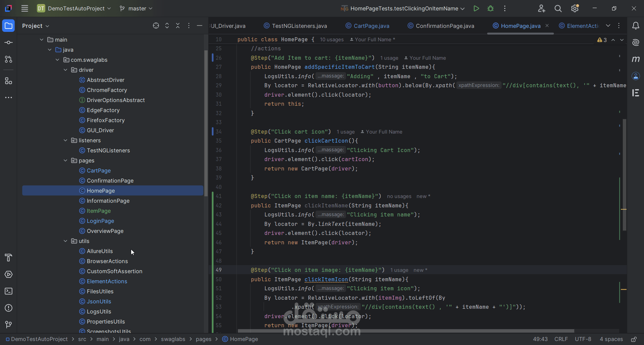
Task: Collapse the utils package
Action: (x=65, y=241)
